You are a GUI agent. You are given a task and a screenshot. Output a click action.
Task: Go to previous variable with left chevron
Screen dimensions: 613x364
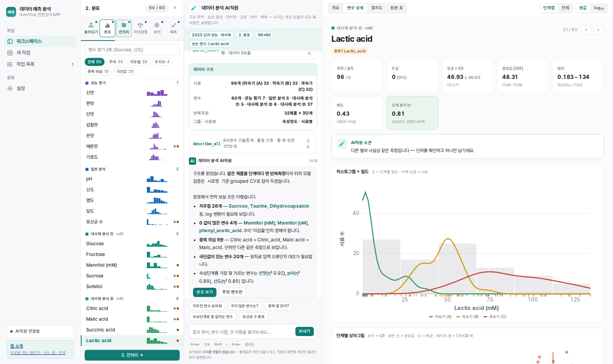coord(586,30)
